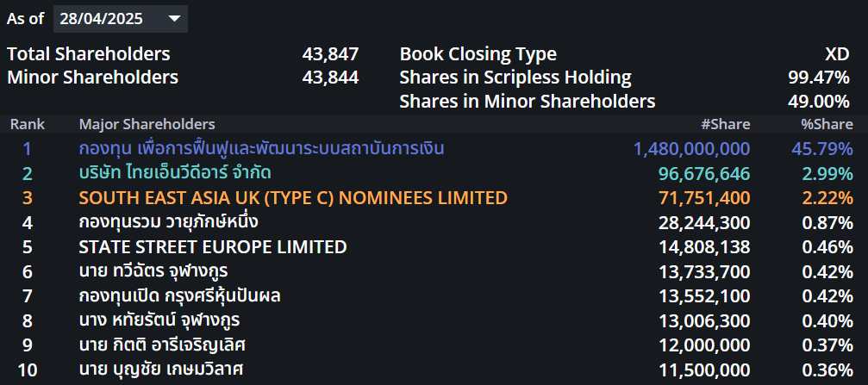Select กองทุนเปิด กรุงศรีหุ้นปันผล row
Viewport: 868px width, 385px height.
click(434, 296)
